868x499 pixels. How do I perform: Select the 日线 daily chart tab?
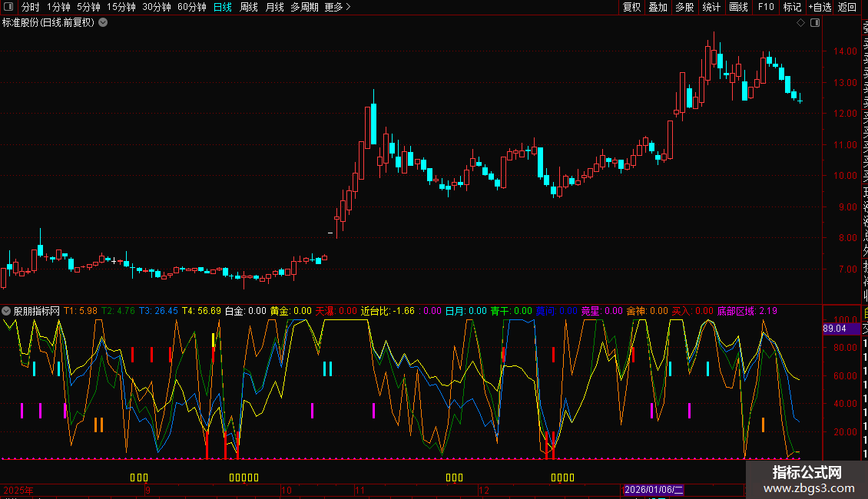pyautogui.click(x=223, y=7)
